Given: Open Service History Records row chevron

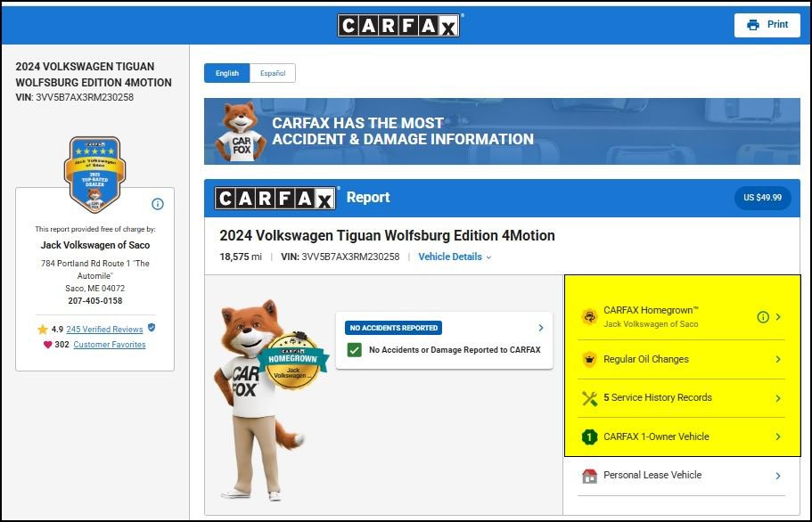Looking at the screenshot, I should point(778,398).
